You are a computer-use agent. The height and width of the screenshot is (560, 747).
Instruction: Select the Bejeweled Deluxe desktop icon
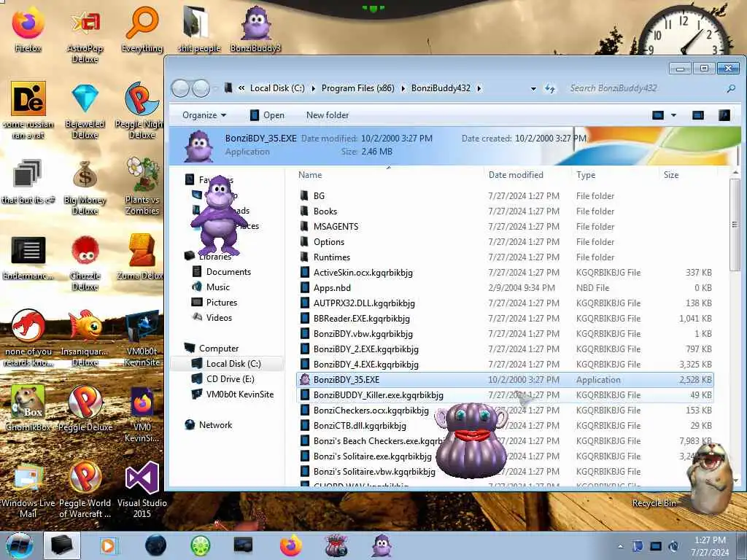pos(85,111)
